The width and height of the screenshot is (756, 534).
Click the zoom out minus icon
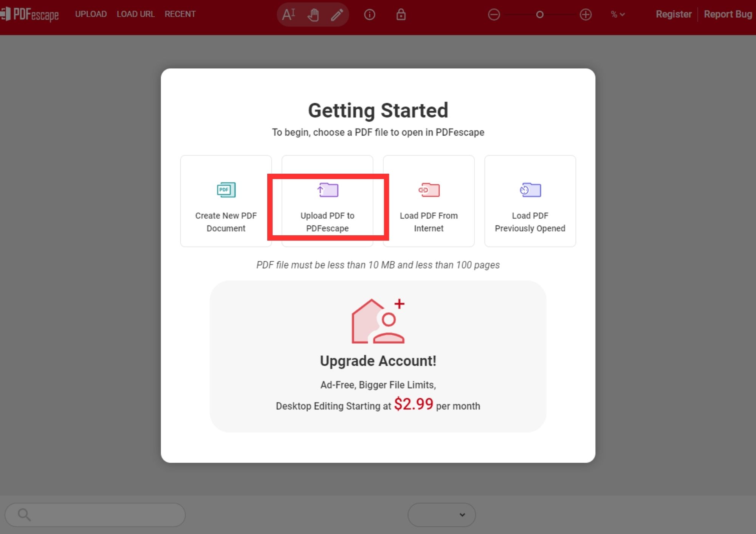point(494,15)
